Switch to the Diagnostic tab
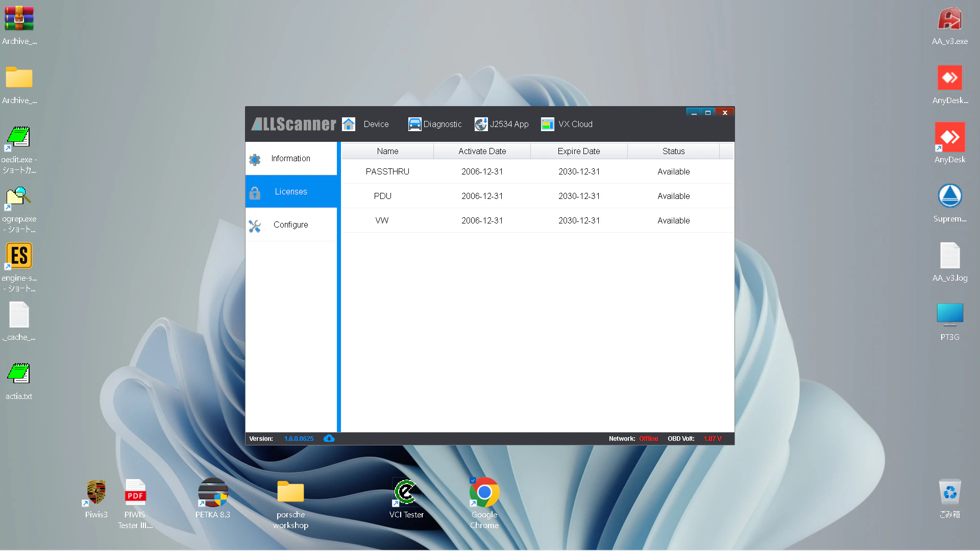Screen dimensions: 980x551 pos(443,124)
